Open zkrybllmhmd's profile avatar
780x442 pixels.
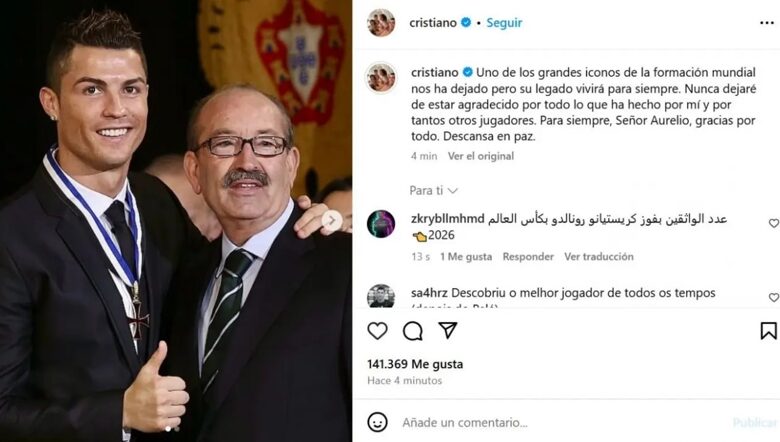click(381, 224)
